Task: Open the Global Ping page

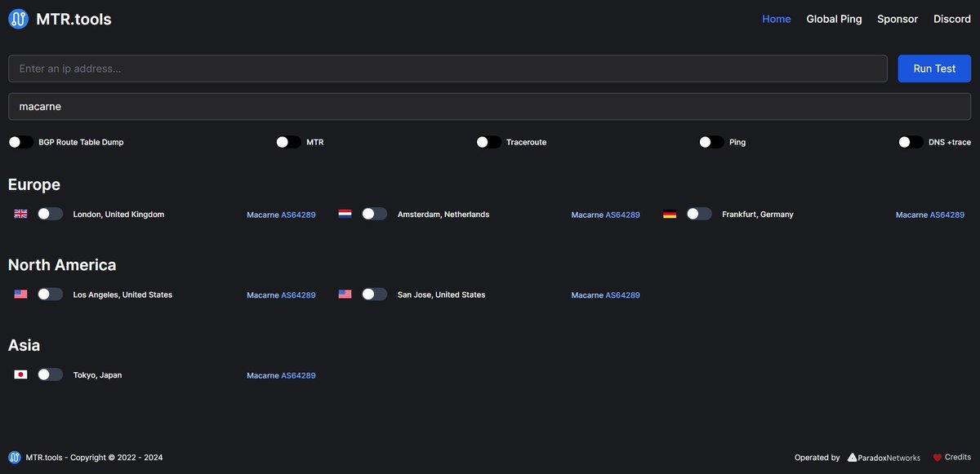Action: [834, 19]
